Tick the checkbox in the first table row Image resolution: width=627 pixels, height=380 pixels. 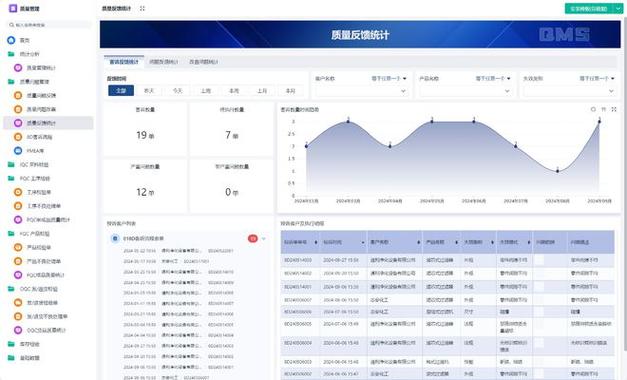pos(540,260)
